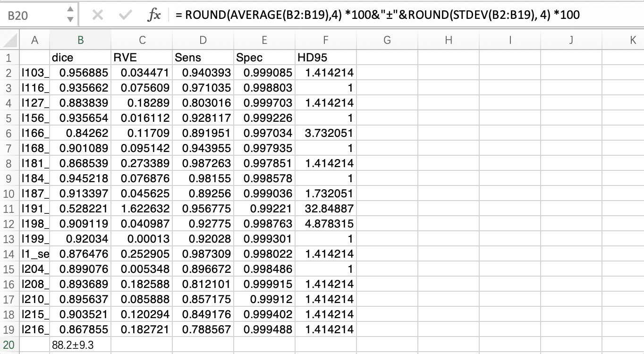Select Spec value 0.999915

264,284
